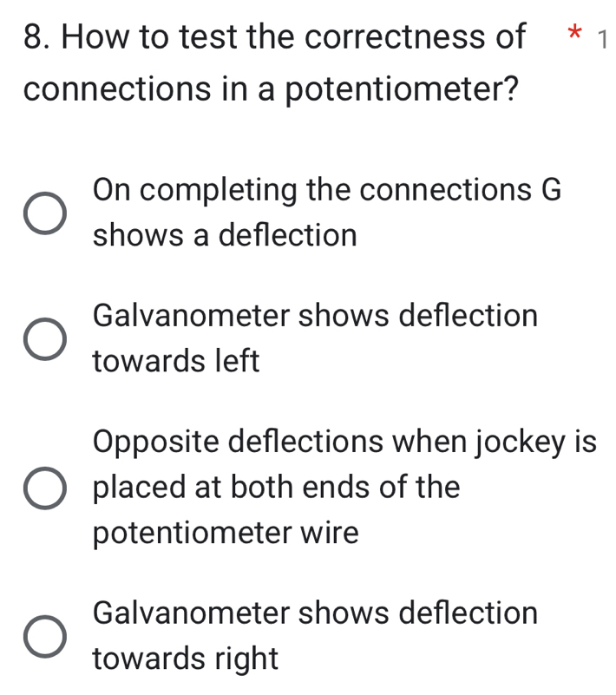
Task: Click the label 'On completing the connections G'
Action: pos(327,191)
